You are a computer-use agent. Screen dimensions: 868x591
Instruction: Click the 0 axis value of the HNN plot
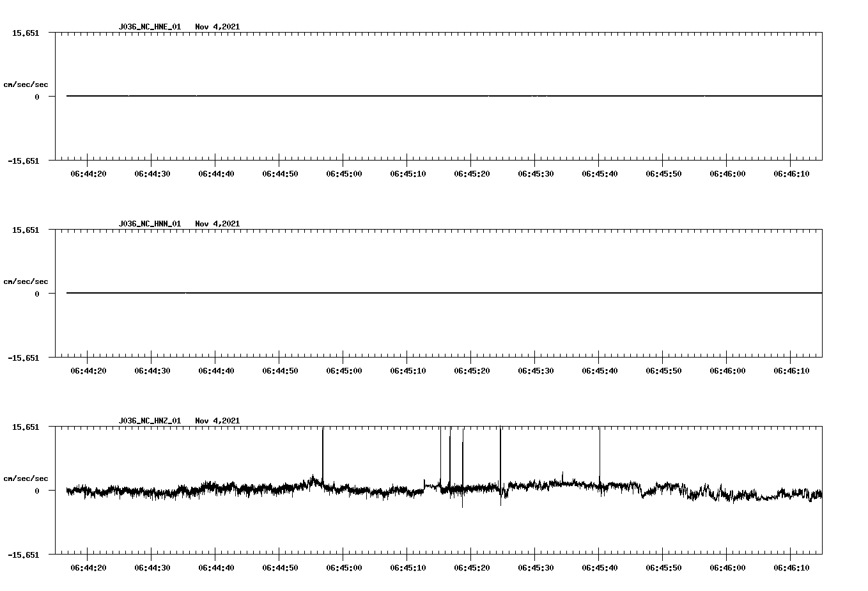37,294
